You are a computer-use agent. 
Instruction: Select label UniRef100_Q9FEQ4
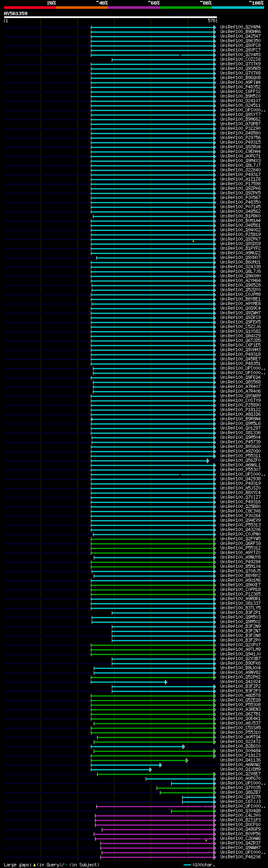[240, 378]
